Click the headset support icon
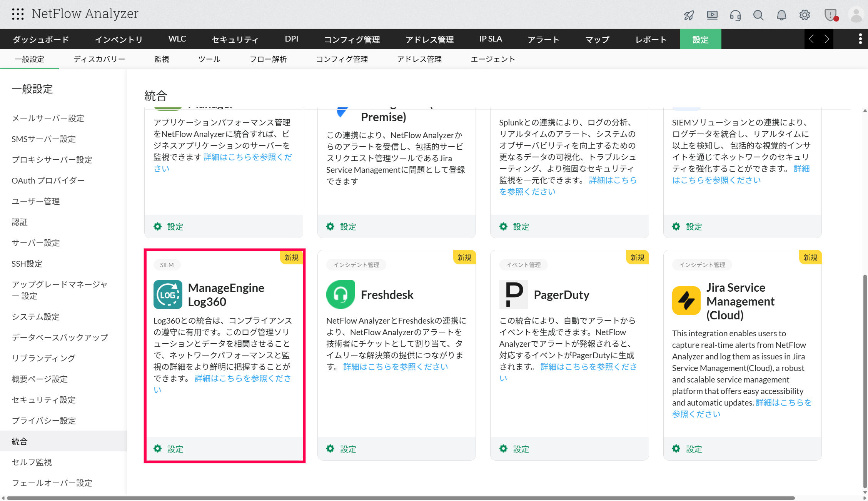Screen dimensions: 868x501 click(x=735, y=15)
